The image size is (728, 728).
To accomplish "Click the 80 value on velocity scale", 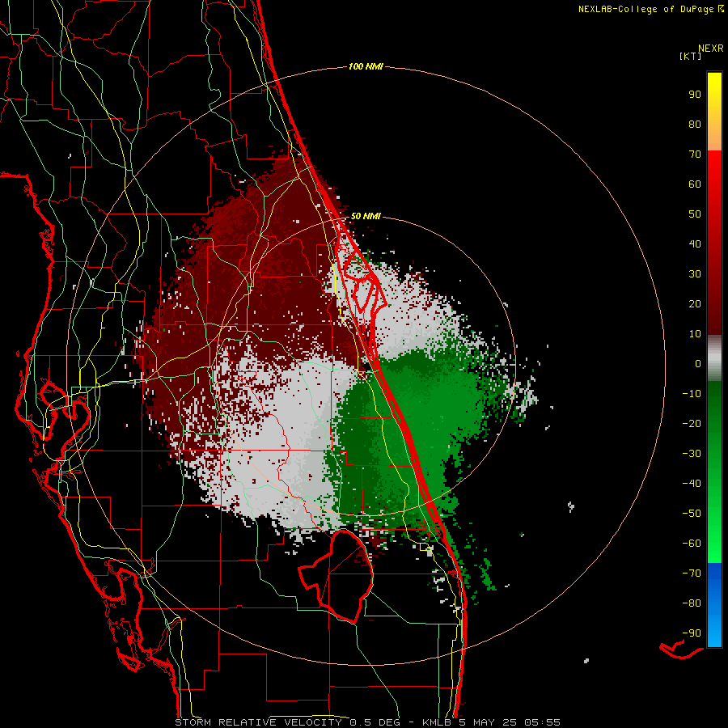I will (695, 125).
